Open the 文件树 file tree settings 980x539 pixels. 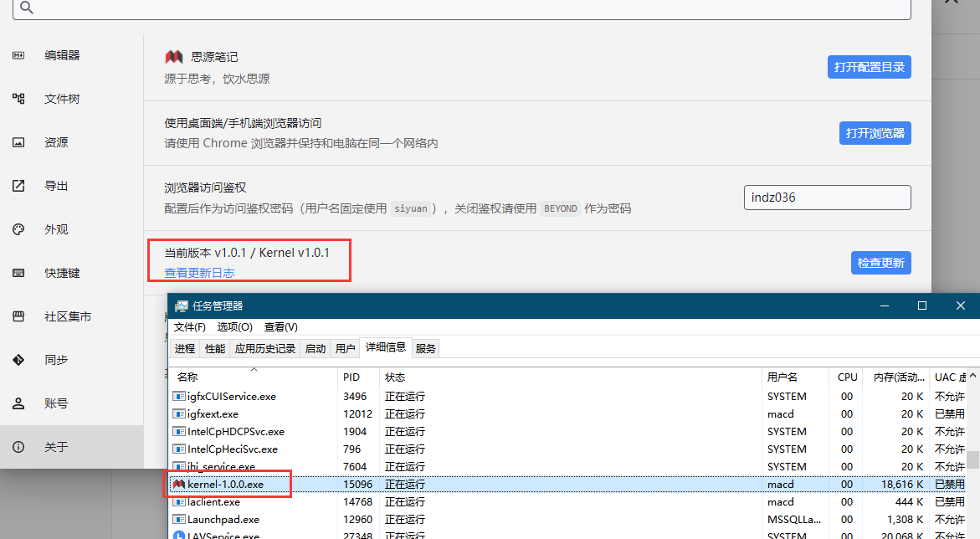coord(63,99)
